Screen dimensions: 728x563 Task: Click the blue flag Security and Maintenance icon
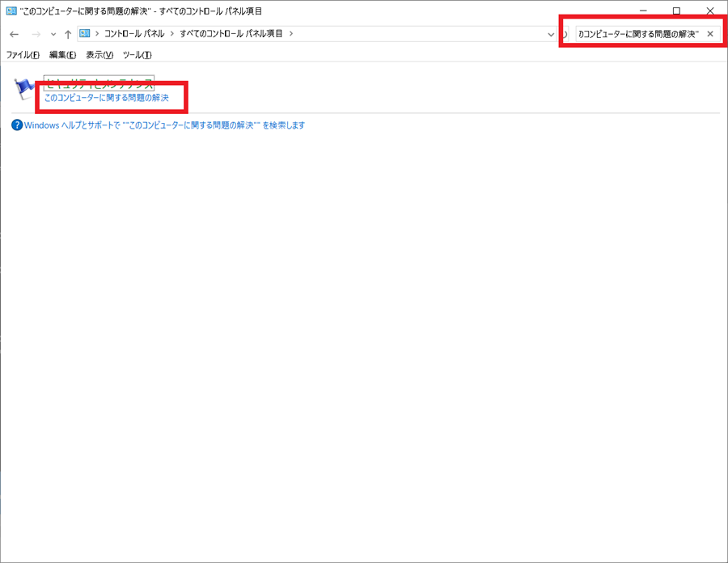26,89
